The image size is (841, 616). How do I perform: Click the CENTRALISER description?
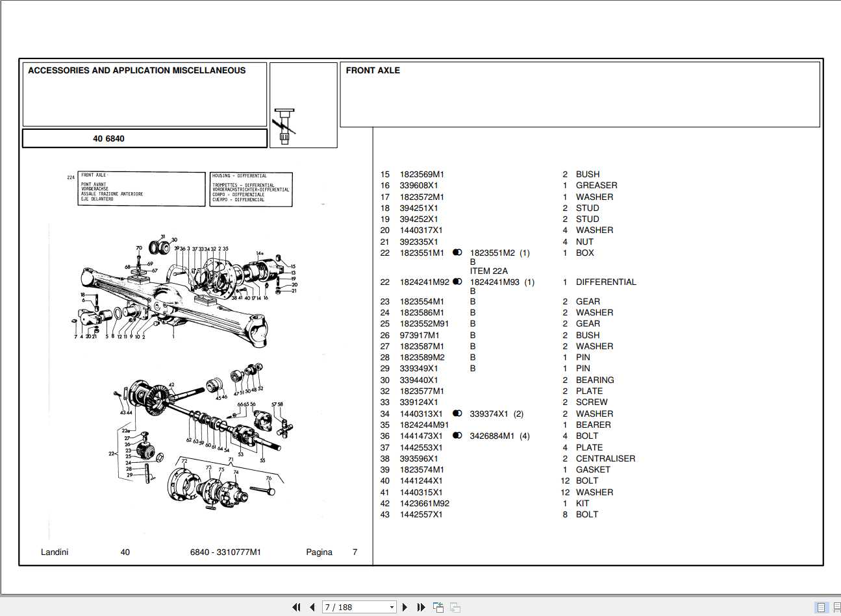(x=605, y=458)
